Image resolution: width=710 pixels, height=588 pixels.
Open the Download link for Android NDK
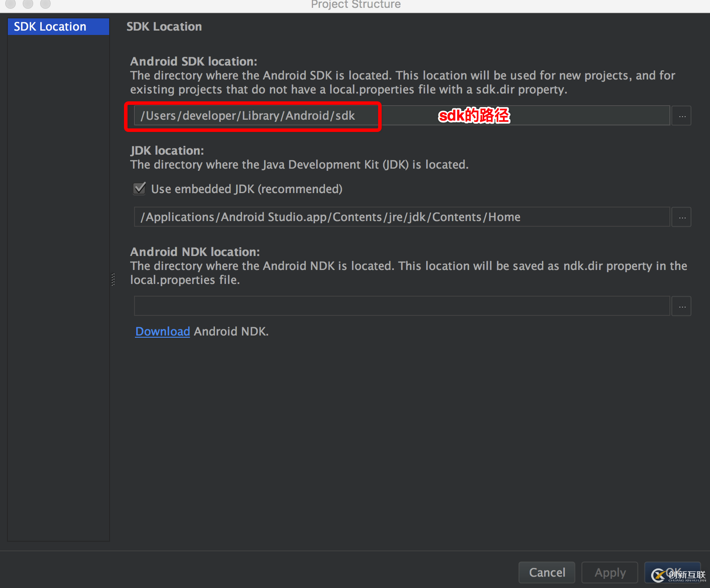point(162,332)
